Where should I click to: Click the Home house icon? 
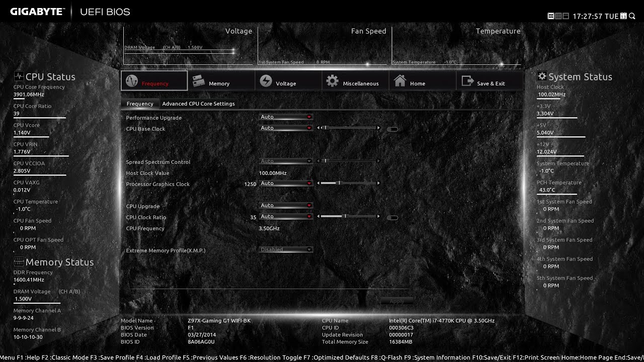pos(400,80)
